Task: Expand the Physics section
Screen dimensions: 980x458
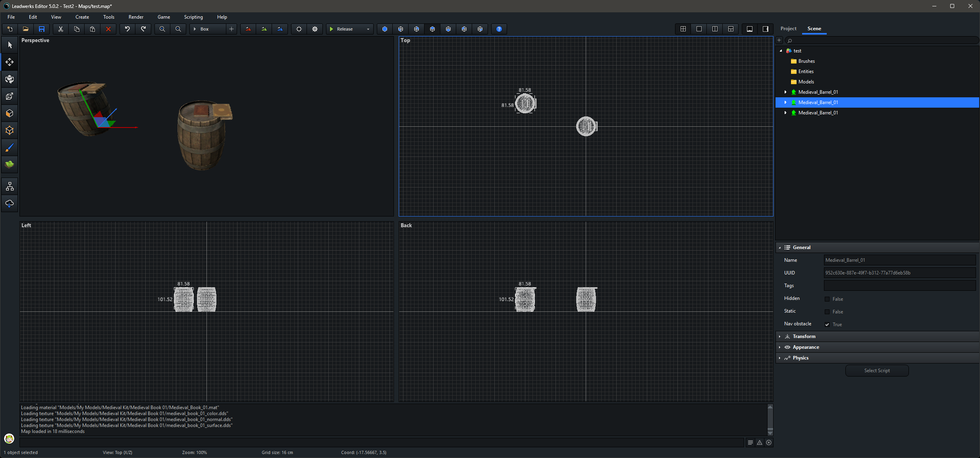Action: pos(801,358)
